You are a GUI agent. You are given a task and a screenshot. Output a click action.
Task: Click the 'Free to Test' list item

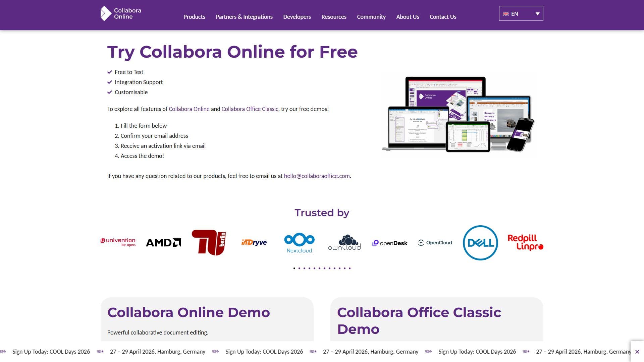pos(129,72)
